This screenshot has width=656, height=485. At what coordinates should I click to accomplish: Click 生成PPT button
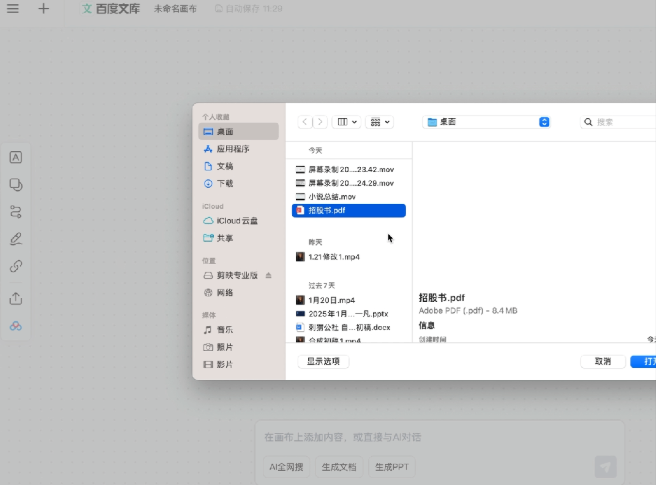(392, 467)
